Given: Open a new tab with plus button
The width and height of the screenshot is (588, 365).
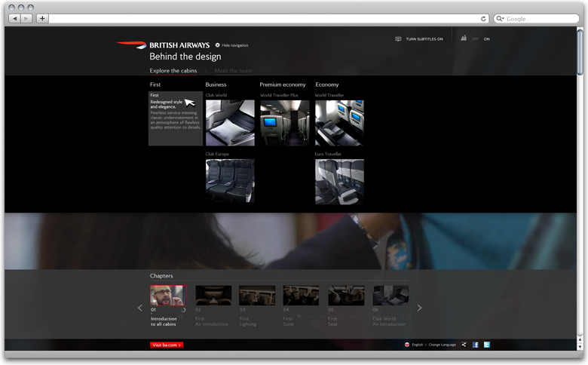Looking at the screenshot, I should 42,18.
